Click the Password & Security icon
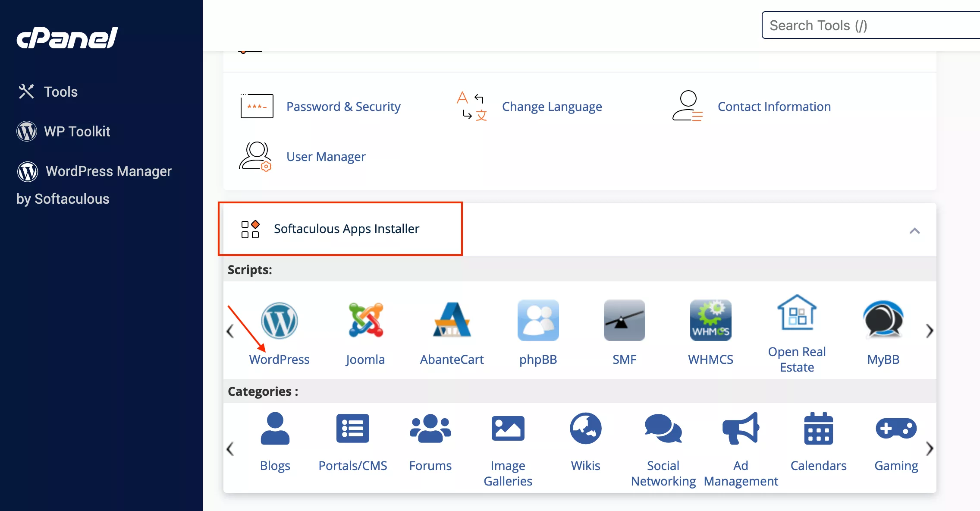Viewport: 980px width, 511px height. point(257,106)
